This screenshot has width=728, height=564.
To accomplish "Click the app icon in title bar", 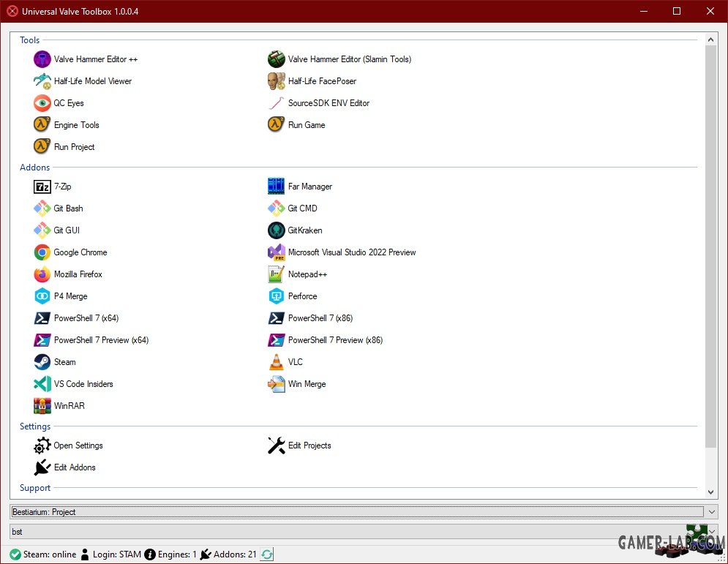I will point(12,11).
